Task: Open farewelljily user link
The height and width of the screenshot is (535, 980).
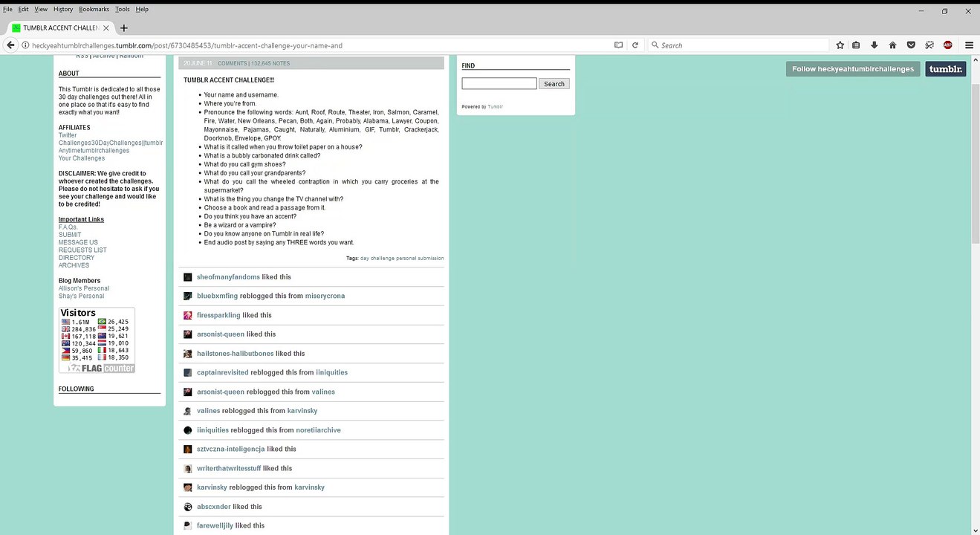Action: (215, 526)
